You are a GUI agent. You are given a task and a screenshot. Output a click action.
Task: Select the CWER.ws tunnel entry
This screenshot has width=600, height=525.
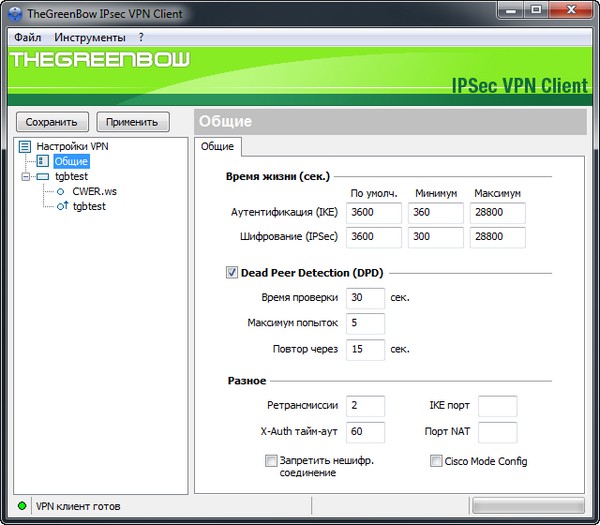95,191
